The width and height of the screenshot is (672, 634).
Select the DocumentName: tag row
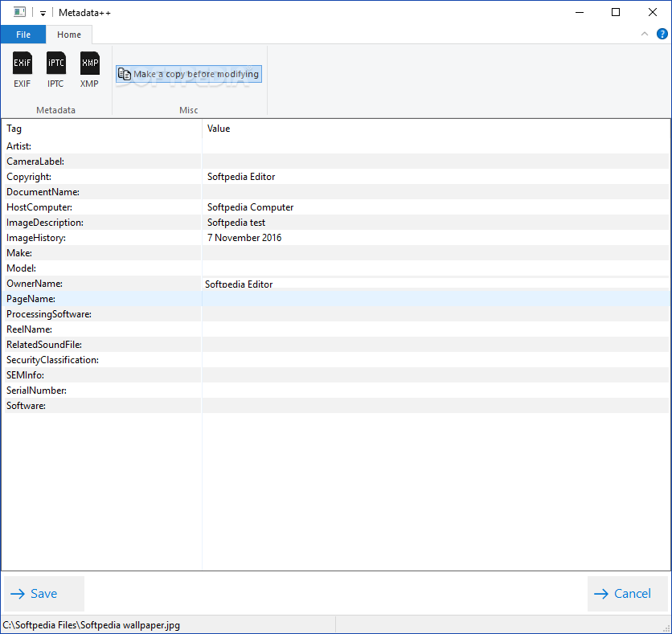tap(336, 192)
